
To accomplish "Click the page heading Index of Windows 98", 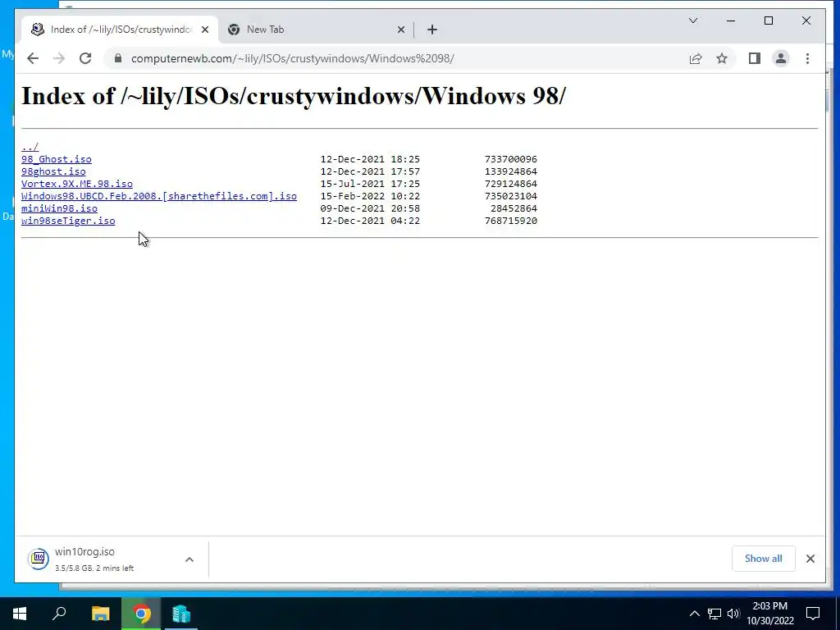I will [293, 97].
